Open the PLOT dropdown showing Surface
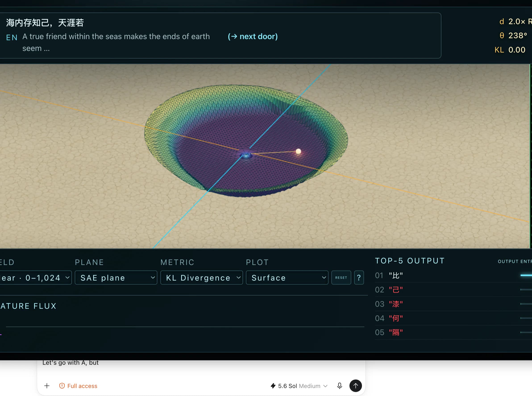This screenshot has width=532, height=396. pyautogui.click(x=287, y=278)
